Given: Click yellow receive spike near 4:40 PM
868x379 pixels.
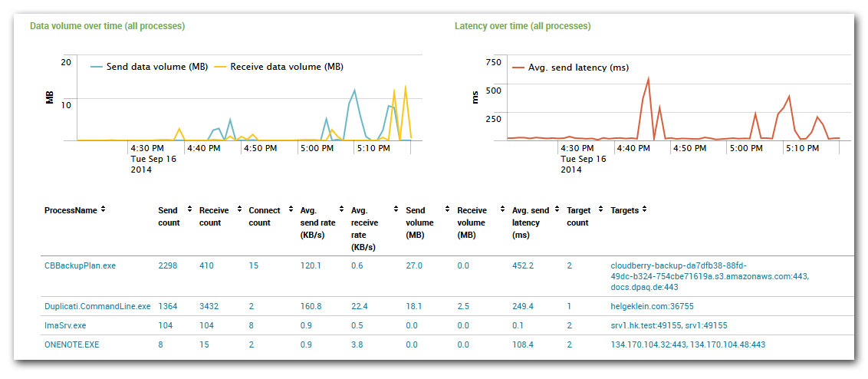Looking at the screenshot, I should [x=179, y=129].
